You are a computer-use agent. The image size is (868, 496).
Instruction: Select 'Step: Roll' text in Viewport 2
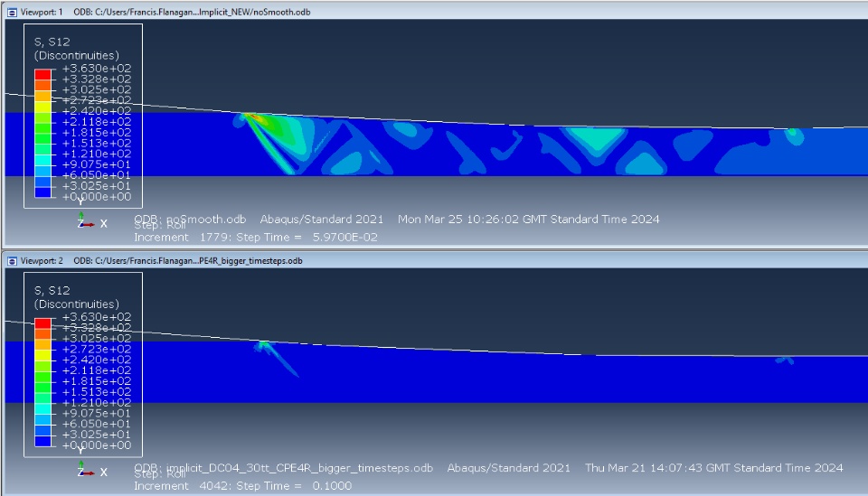160,474
